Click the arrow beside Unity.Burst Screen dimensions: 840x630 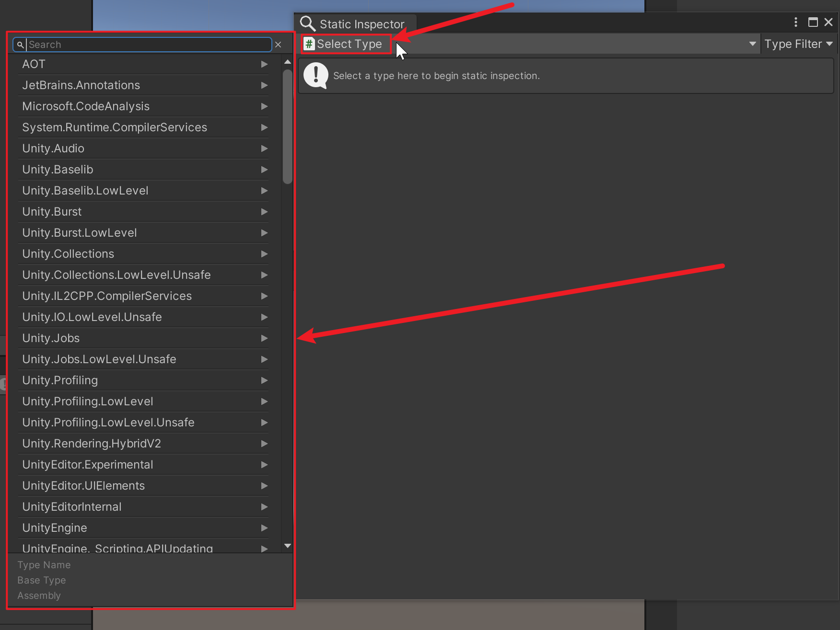264,212
